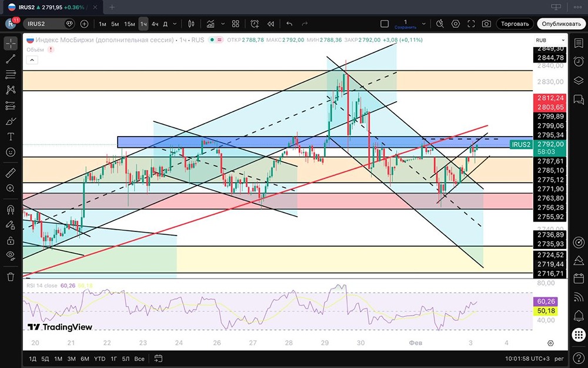Screen dimensions: 588x368
Task: Click the IRUS2 symbol search field
Action: pyautogui.click(x=49, y=24)
